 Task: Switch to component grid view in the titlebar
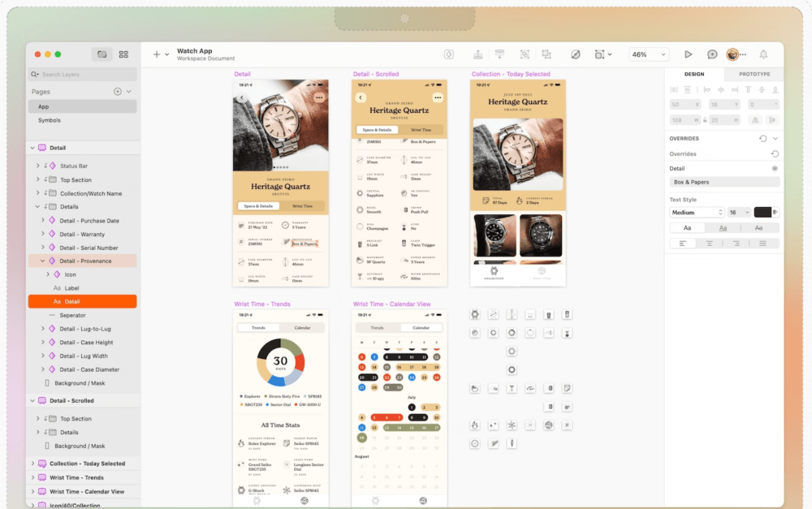point(123,54)
